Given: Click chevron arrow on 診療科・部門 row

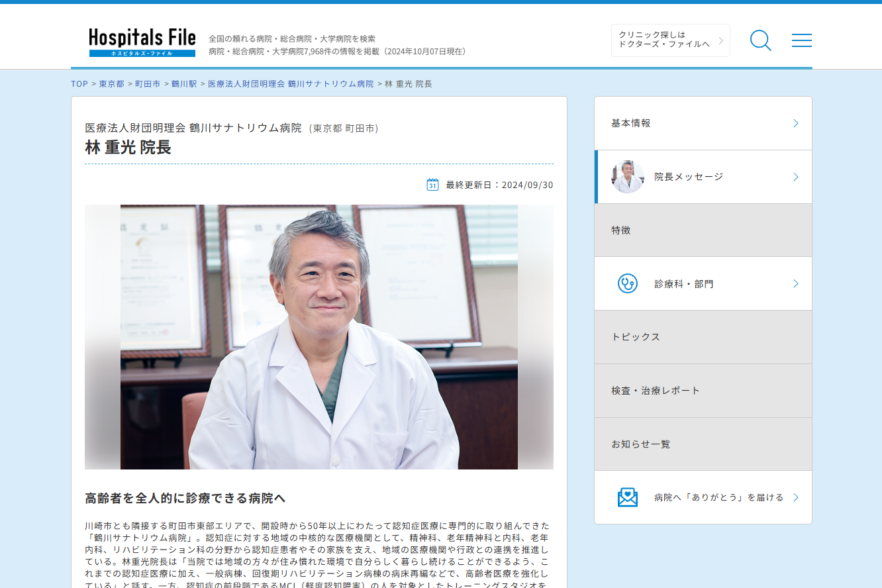Looking at the screenshot, I should click(795, 283).
